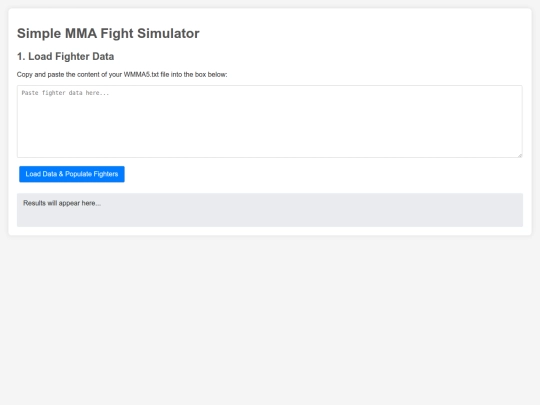Click the empty right side of results panel
The width and height of the screenshot is (540, 405).
(x=413, y=210)
